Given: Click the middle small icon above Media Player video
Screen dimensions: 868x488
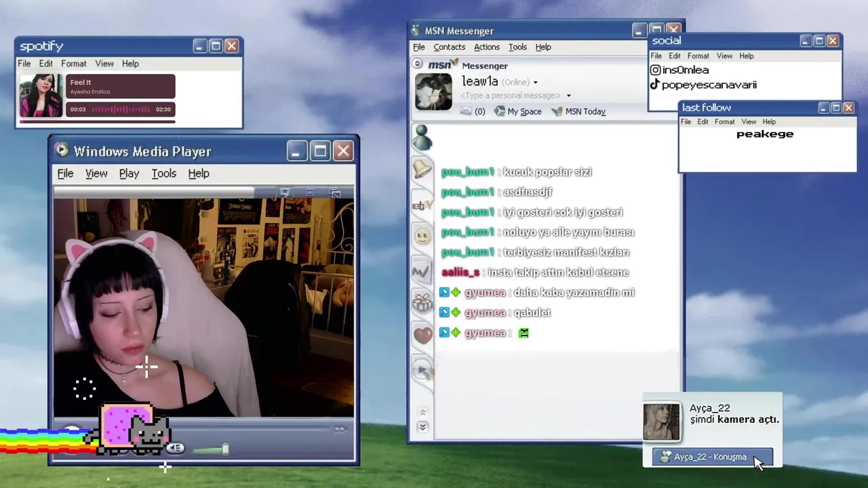Looking at the screenshot, I should coord(310,192).
